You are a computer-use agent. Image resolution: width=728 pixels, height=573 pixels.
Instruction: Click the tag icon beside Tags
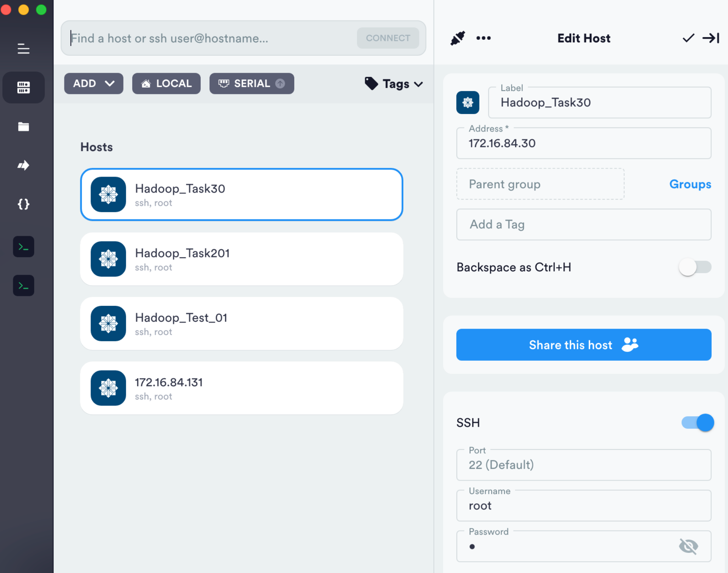[x=371, y=83]
